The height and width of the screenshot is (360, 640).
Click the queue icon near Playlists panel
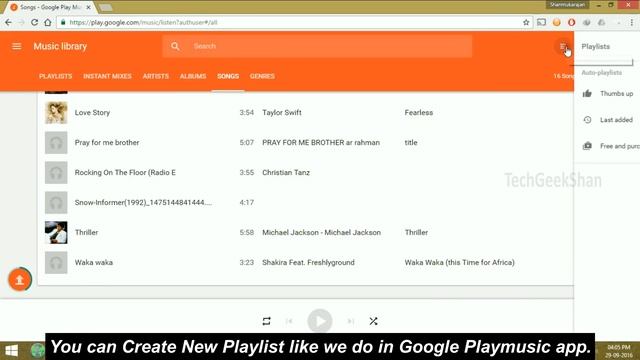[563, 46]
